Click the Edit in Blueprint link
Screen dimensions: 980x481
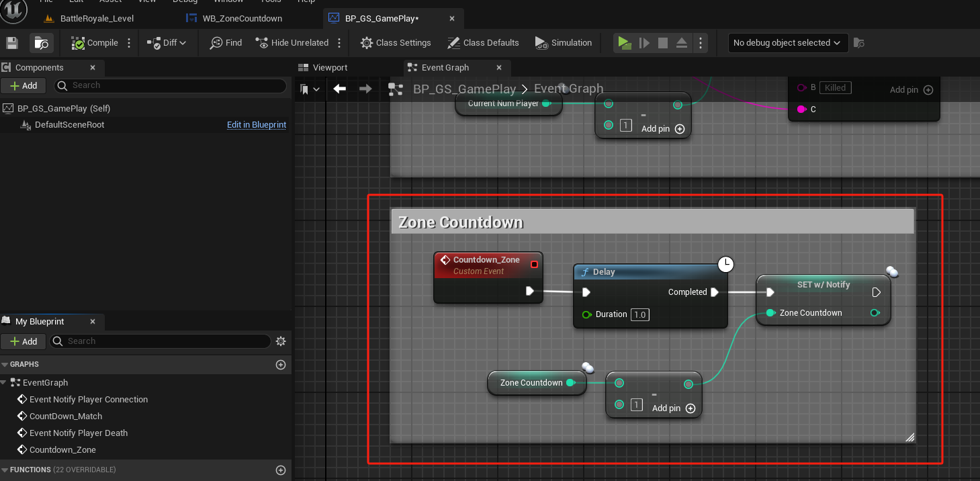tap(257, 125)
